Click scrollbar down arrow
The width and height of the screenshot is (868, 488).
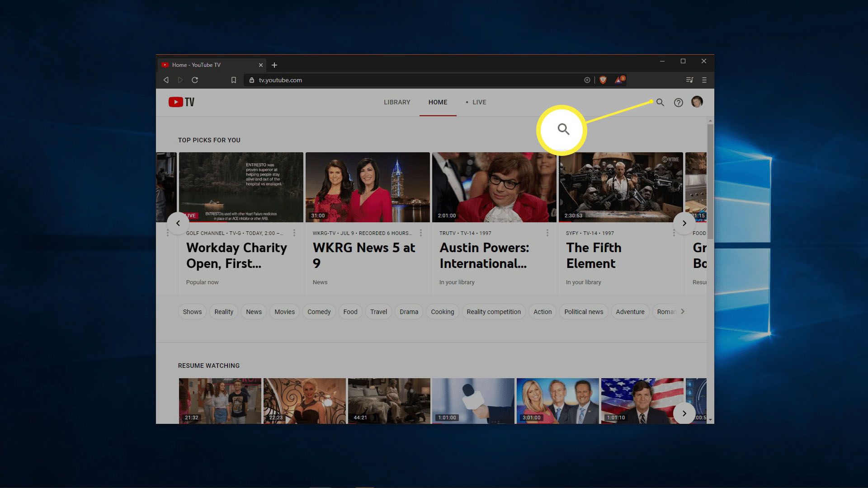click(x=710, y=420)
